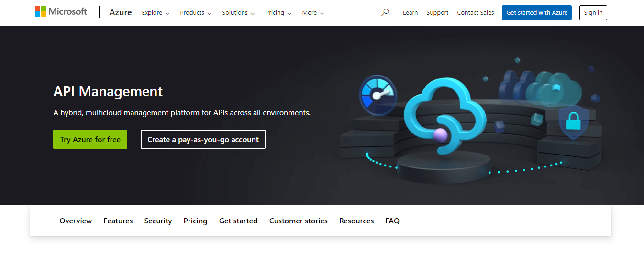
Task: Select the FAQ tab
Action: pos(392,221)
